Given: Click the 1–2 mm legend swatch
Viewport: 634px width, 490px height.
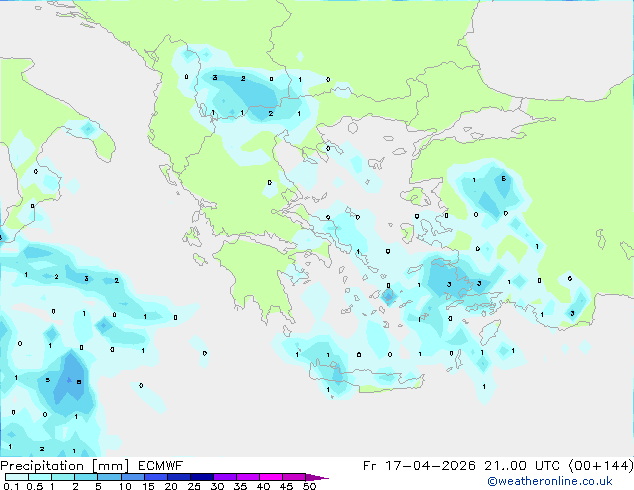Looking at the screenshot, I should coord(63,477).
